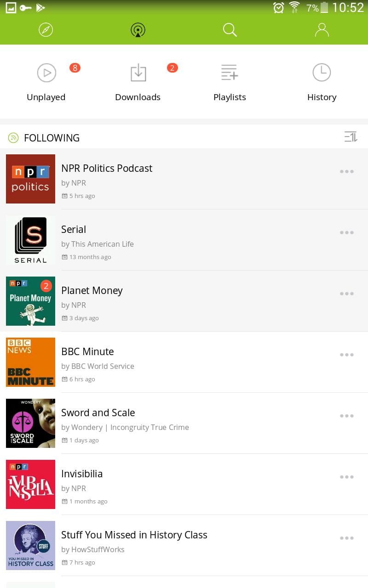Open the Sword and Scale podcast
368x588 pixels.
pos(98,413)
